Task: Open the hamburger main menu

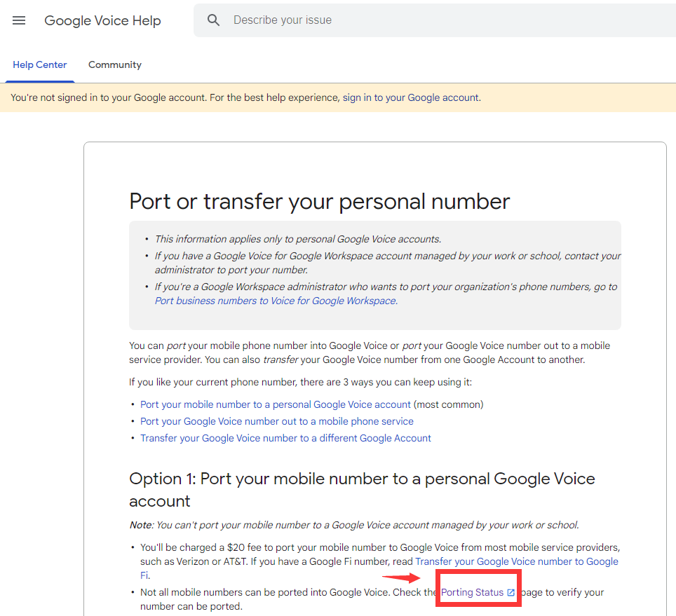Action: click(19, 20)
